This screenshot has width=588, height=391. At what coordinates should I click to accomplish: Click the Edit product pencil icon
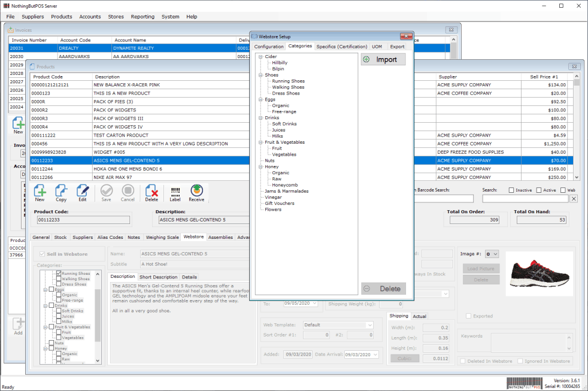[x=83, y=193]
